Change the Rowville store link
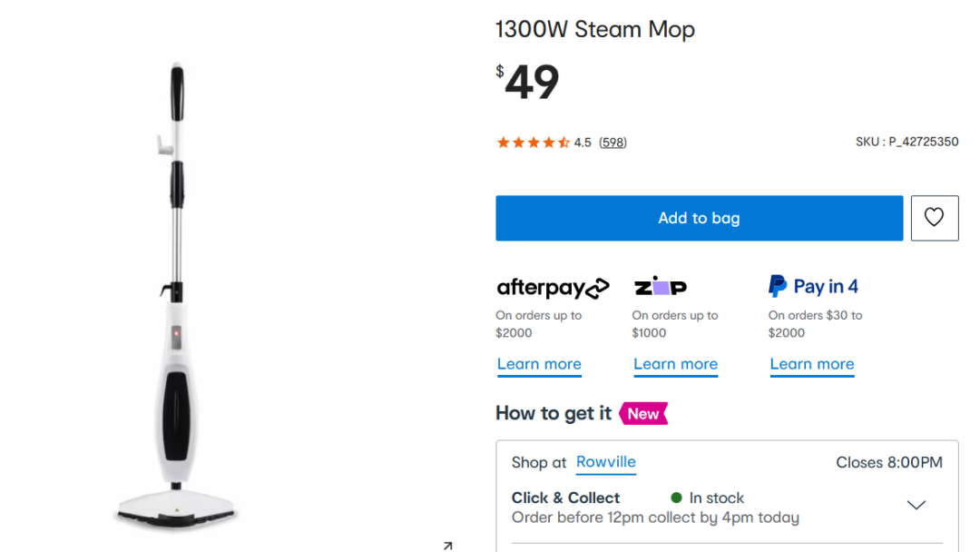Viewport: 980px width, 552px height. coord(606,462)
